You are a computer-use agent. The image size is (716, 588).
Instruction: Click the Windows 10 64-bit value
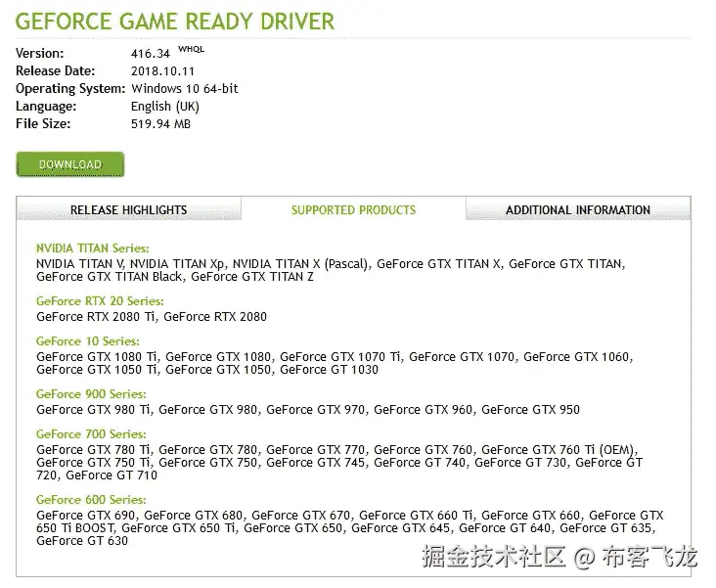click(x=185, y=89)
